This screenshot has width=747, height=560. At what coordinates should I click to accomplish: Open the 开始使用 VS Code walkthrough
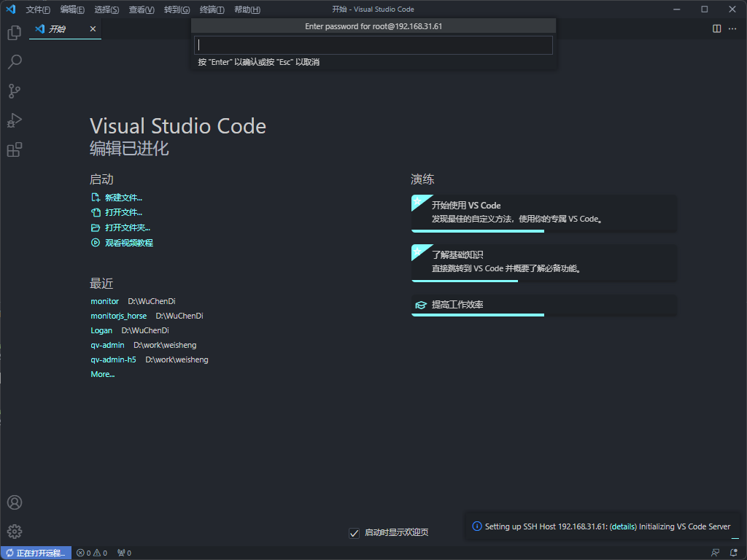(543, 214)
